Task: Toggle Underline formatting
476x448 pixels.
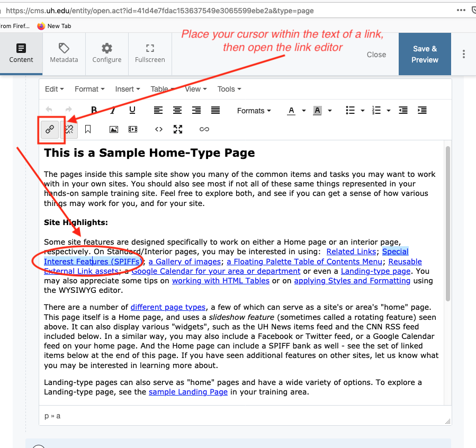Action: 132,110
